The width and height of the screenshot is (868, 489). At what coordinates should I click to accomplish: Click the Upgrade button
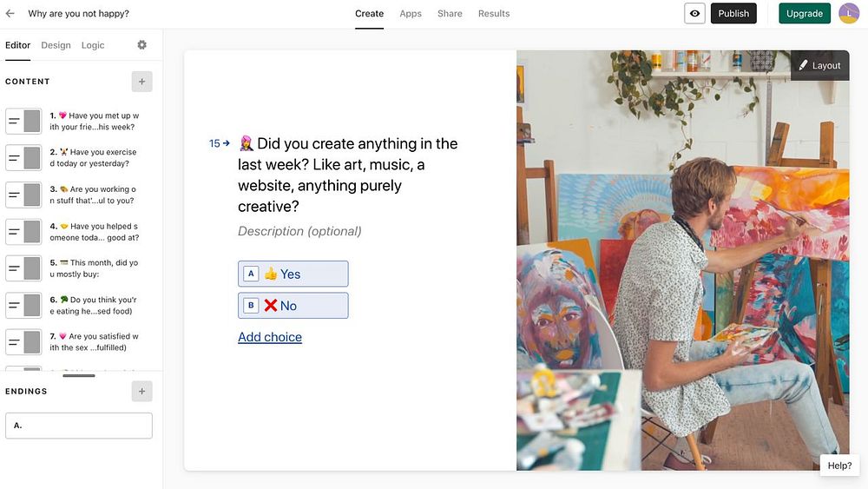point(805,14)
